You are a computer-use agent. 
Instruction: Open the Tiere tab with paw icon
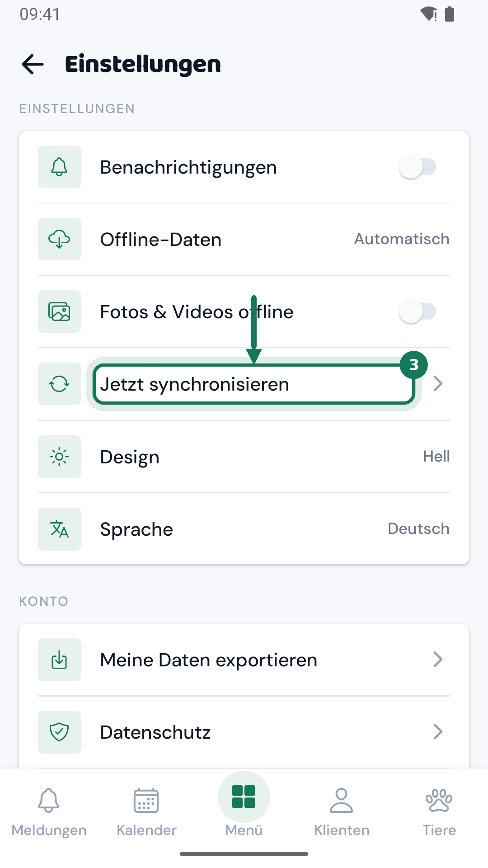(x=439, y=812)
